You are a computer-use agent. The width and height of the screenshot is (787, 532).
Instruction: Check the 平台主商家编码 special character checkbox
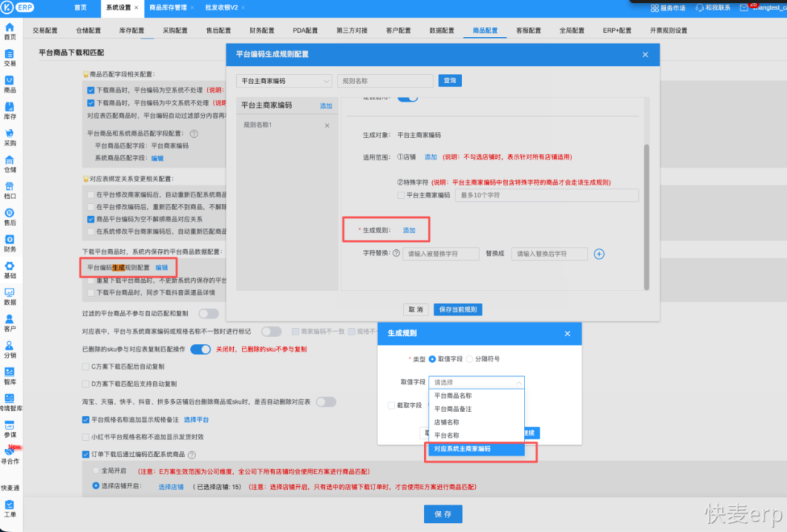pyautogui.click(x=401, y=195)
